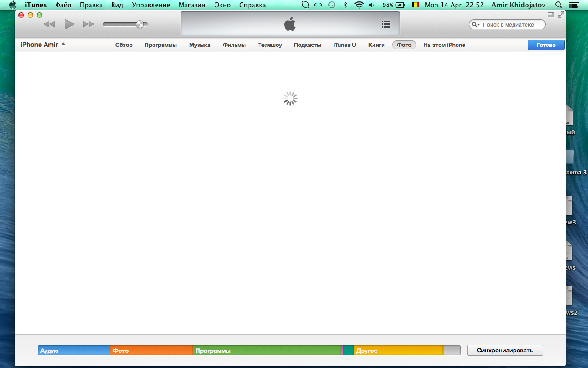The image size is (588, 368).
Task: Open the Правка menu
Action: click(x=91, y=5)
